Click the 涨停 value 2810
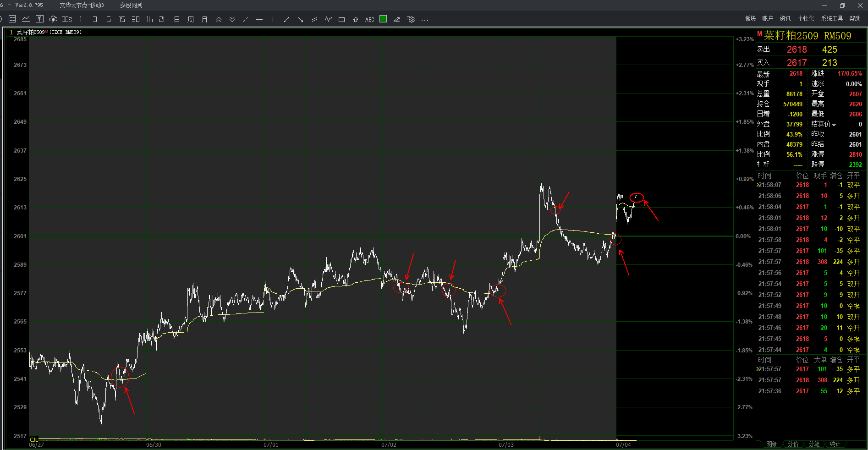This screenshot has height=450, width=868. pyautogui.click(x=855, y=154)
